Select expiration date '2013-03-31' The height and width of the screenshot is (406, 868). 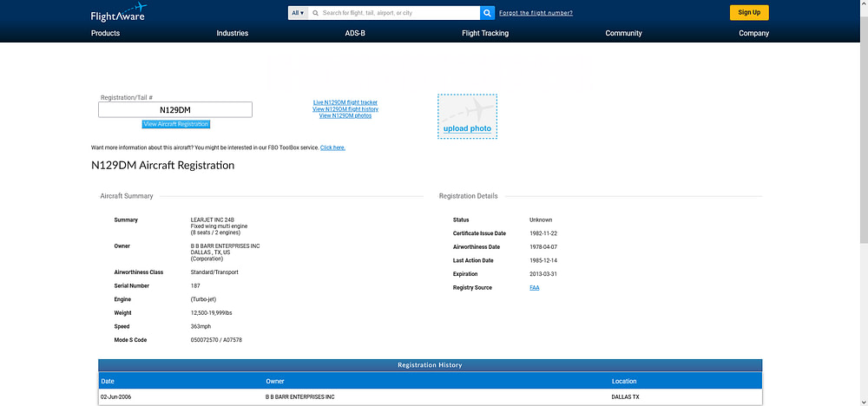543,274
